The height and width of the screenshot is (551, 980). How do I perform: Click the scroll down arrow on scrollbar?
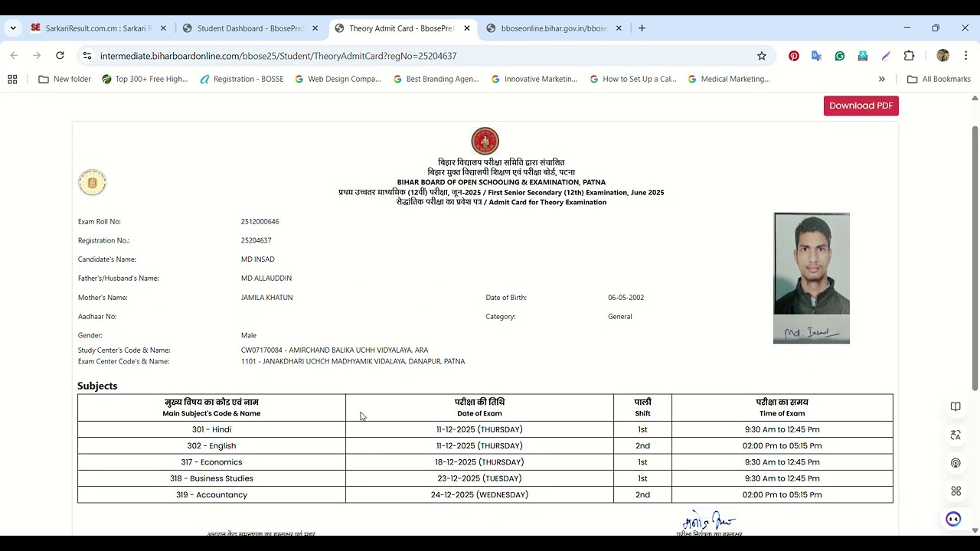975,530
